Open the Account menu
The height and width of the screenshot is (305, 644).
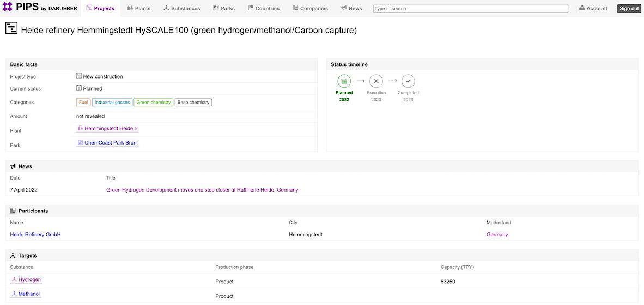tap(593, 8)
